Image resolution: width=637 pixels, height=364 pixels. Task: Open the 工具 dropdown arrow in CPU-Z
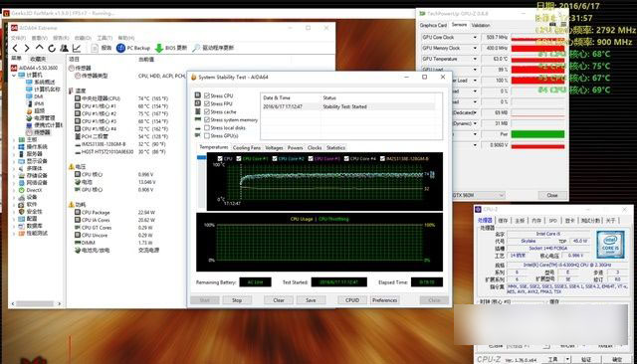tap(567, 360)
